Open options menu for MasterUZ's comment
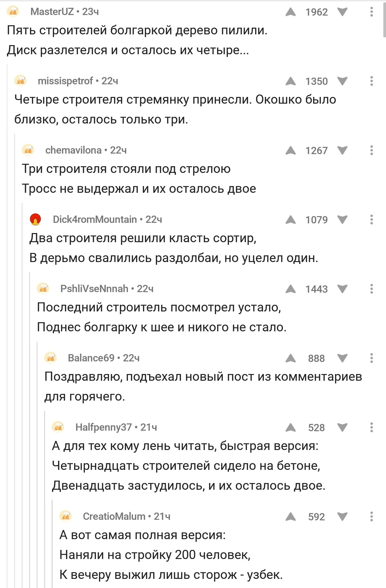The width and height of the screenshot is (386, 588). 372,12
